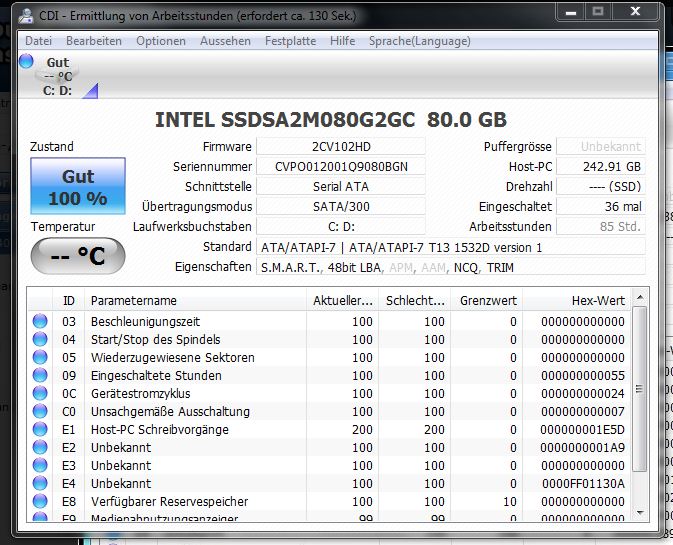Image resolution: width=673 pixels, height=545 pixels.
Task: Click the temperature -- °C display
Action: coord(78,256)
